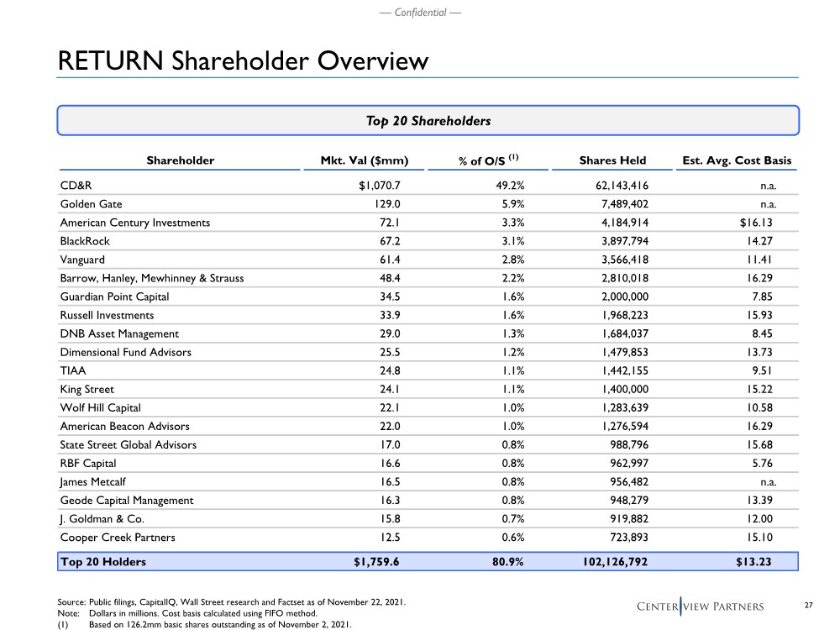Select the 'King Street' row name

(87, 390)
